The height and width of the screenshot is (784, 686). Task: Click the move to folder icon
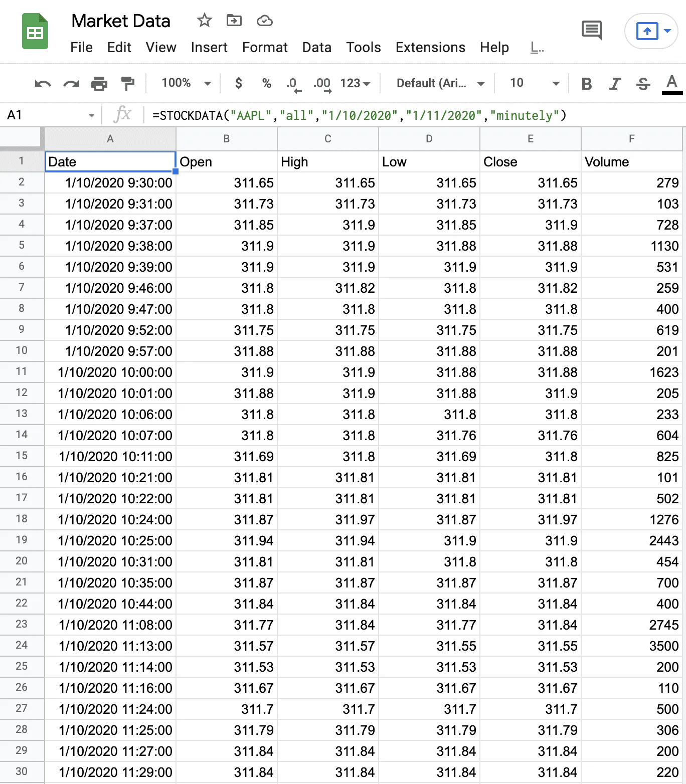[234, 21]
